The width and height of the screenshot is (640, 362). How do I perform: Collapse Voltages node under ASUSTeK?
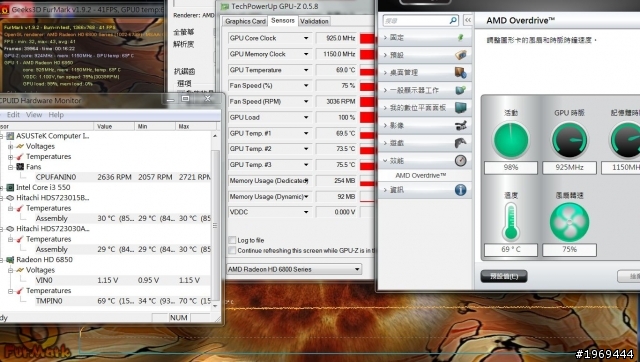pos(10,146)
